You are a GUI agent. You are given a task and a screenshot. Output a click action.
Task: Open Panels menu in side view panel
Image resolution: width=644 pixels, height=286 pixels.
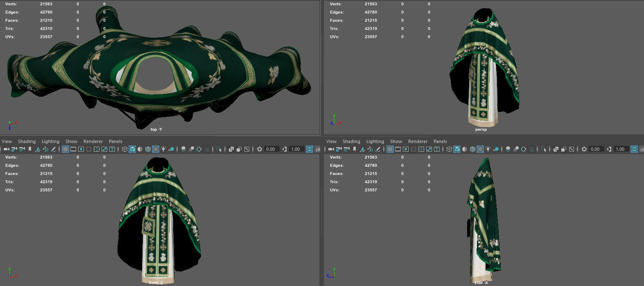tap(440, 141)
